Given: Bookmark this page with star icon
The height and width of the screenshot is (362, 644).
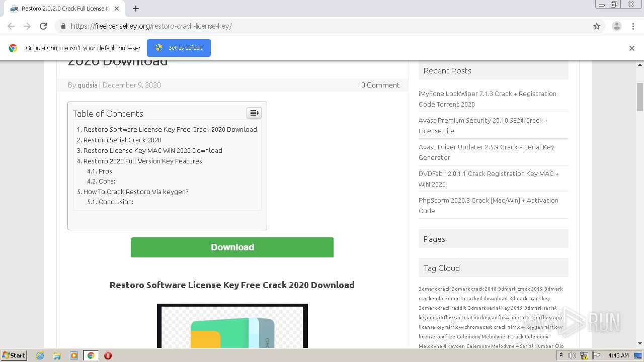Looking at the screenshot, I should (597, 26).
